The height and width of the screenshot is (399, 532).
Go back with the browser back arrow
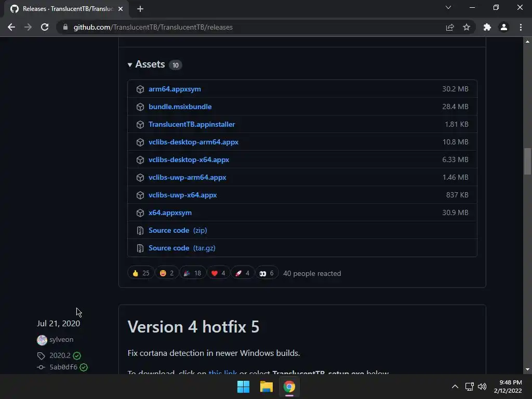pos(11,27)
